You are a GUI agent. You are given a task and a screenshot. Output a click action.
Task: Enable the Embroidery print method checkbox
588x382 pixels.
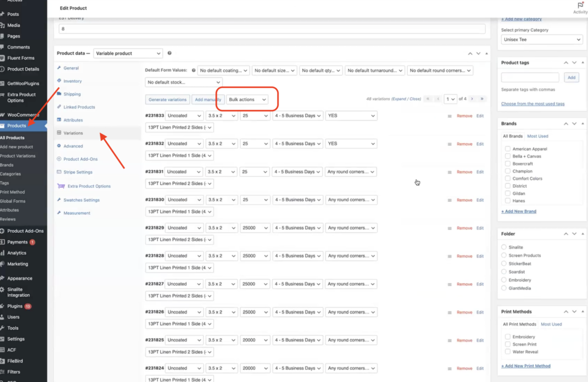(x=508, y=337)
